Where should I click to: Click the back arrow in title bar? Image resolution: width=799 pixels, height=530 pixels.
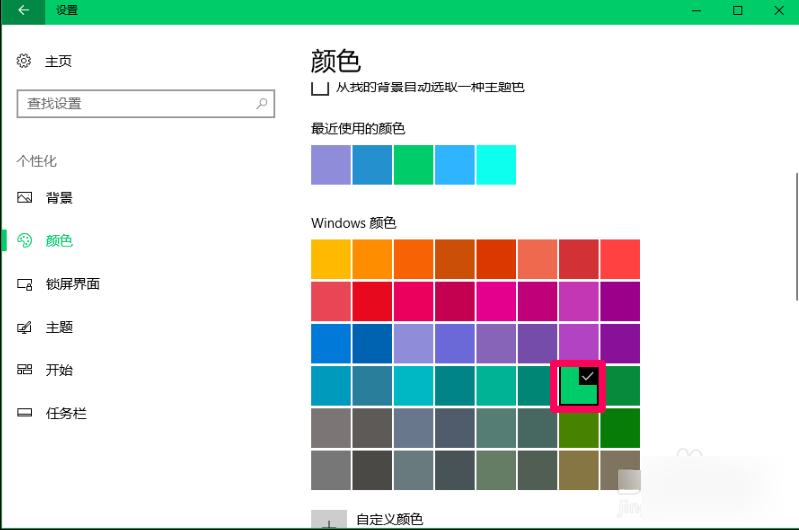[x=23, y=10]
